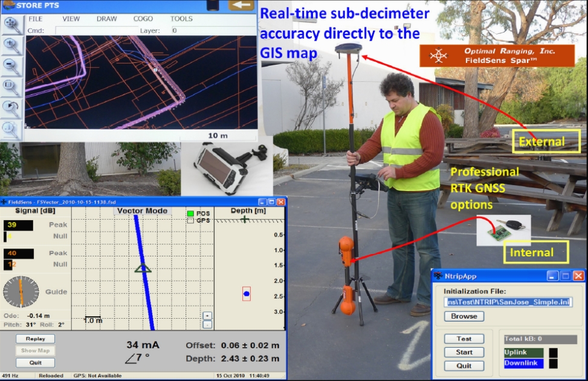Toggle the POS checkbox
Image resolution: width=588 pixels, height=381 pixels.
click(x=190, y=213)
